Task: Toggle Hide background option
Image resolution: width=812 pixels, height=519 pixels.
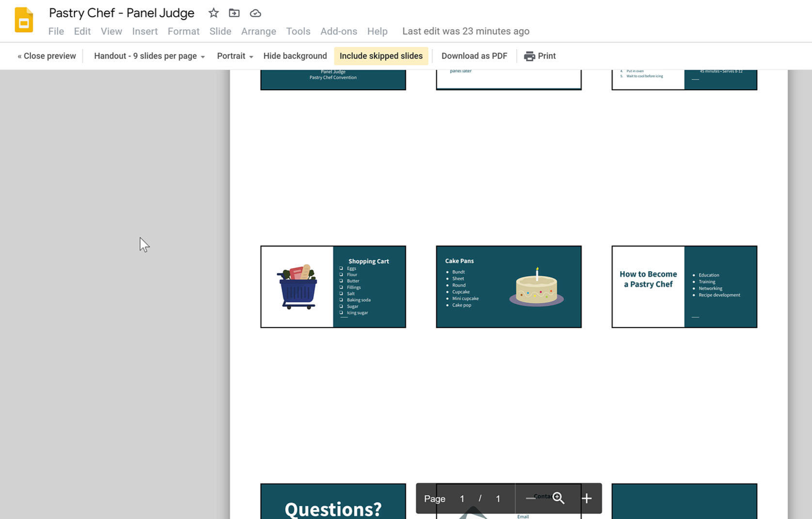Action: (295, 56)
